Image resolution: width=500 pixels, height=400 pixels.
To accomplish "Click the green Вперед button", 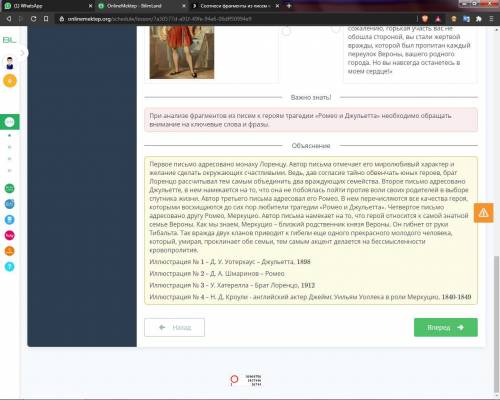I will pos(446,327).
